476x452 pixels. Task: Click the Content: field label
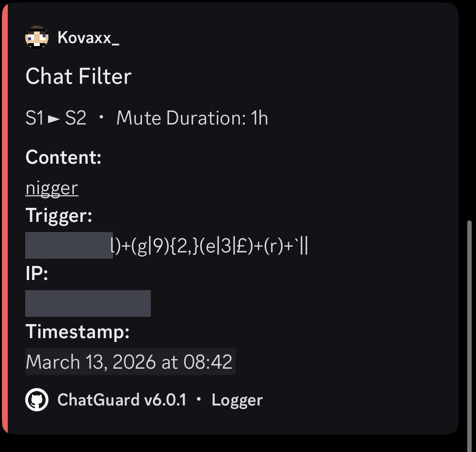pos(63,157)
